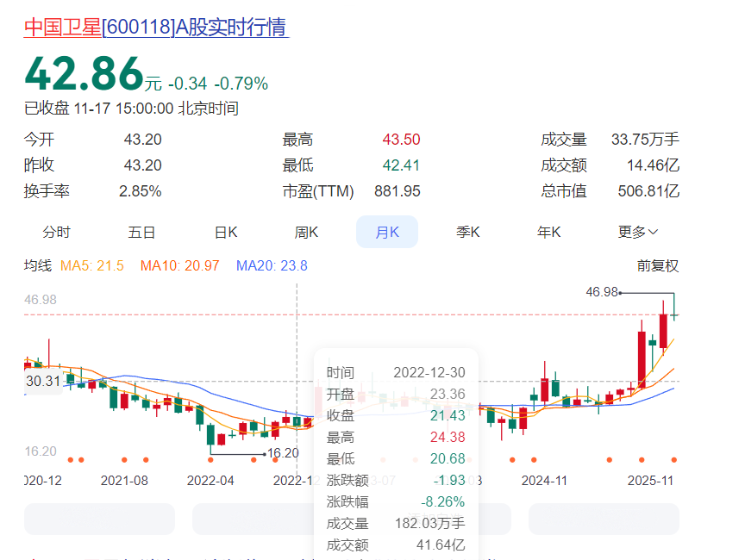Expand the 更多 dropdown
This screenshot has height=560, width=745.
(637, 232)
